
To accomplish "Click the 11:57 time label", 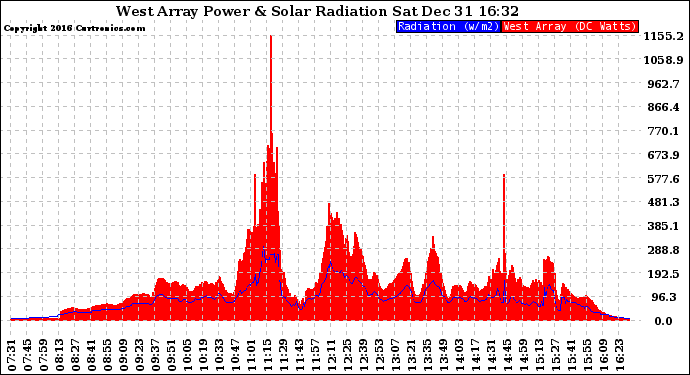I will point(316,355).
